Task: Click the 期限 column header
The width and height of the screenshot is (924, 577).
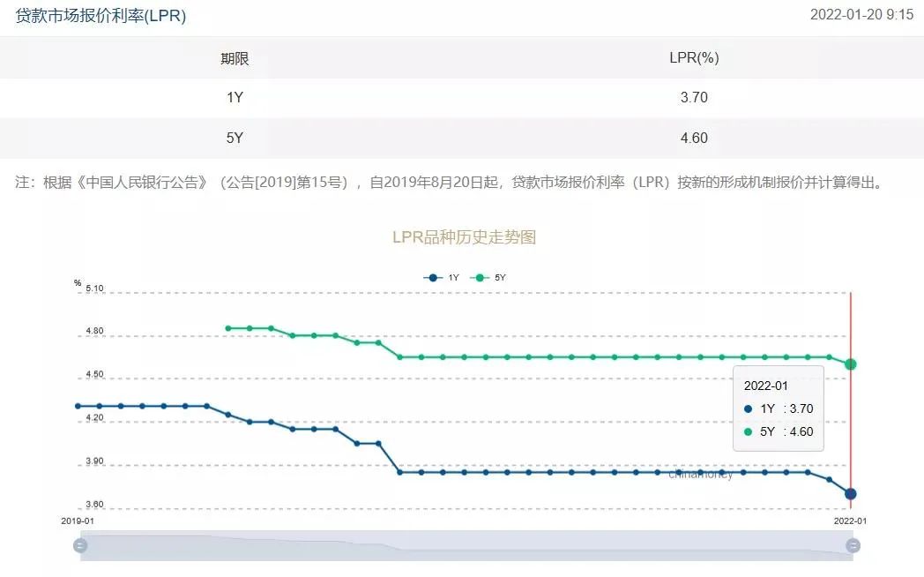Action: tap(235, 58)
